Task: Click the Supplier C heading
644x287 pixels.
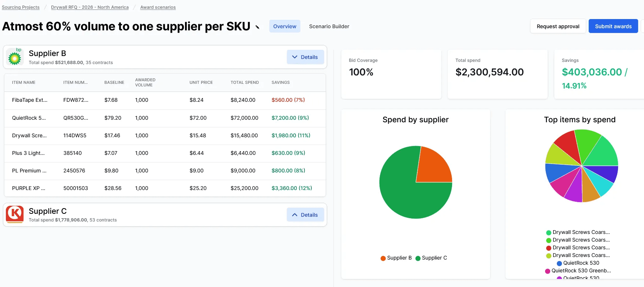Action: [48, 211]
